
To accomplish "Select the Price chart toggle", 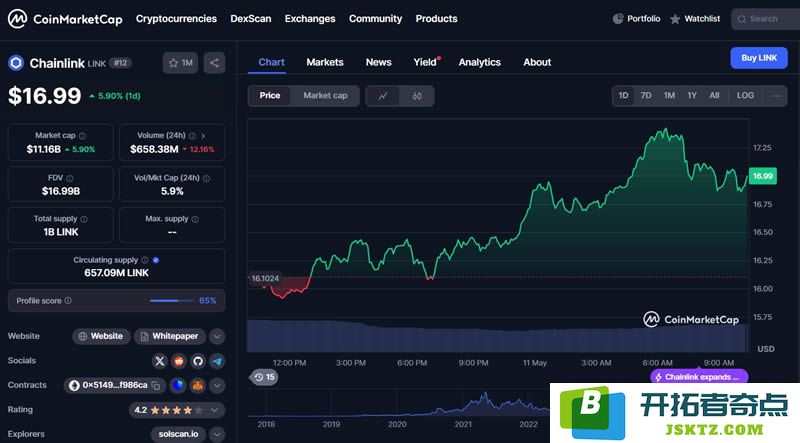I will pyautogui.click(x=269, y=95).
